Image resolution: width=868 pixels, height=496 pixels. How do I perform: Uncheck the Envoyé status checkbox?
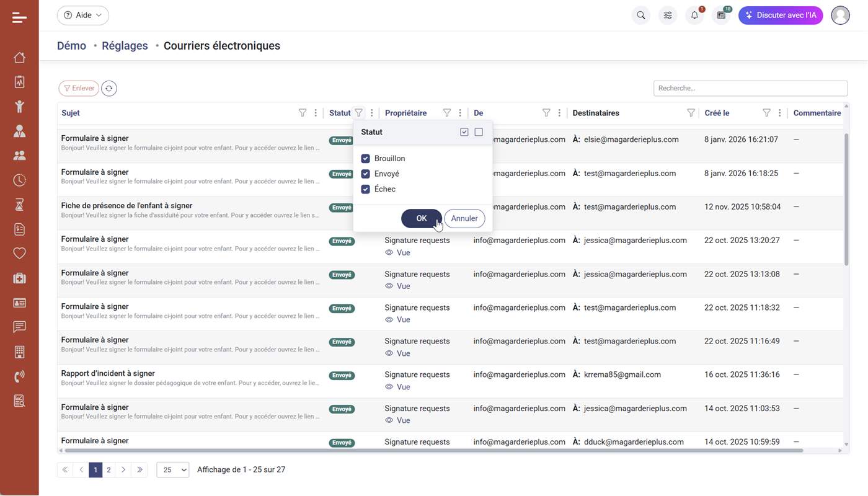pos(366,174)
